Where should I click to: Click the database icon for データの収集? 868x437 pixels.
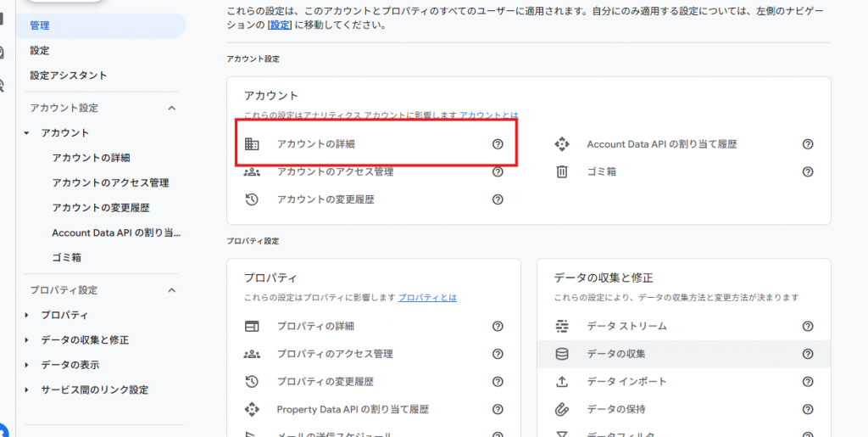(x=561, y=354)
